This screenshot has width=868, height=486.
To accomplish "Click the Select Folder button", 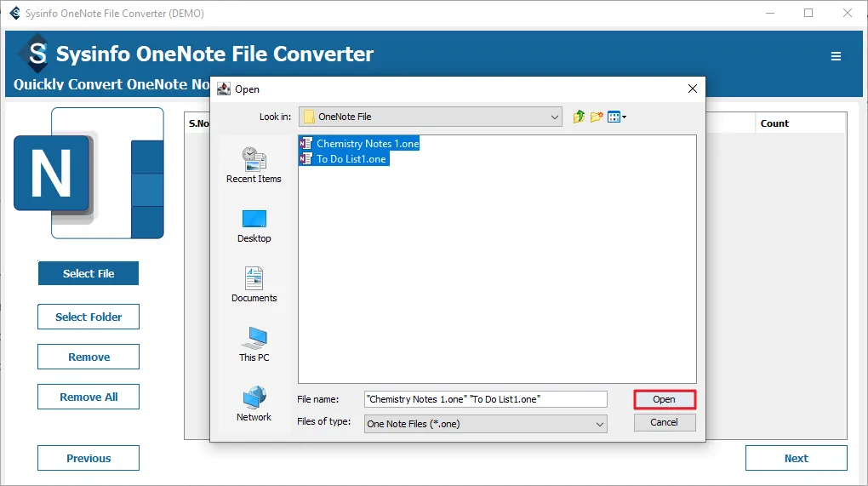I will click(89, 317).
